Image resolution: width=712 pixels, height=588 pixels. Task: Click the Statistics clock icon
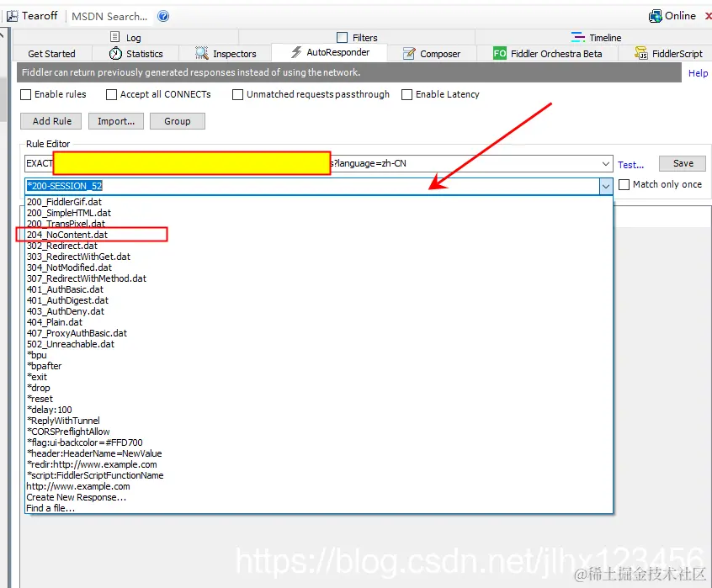115,54
